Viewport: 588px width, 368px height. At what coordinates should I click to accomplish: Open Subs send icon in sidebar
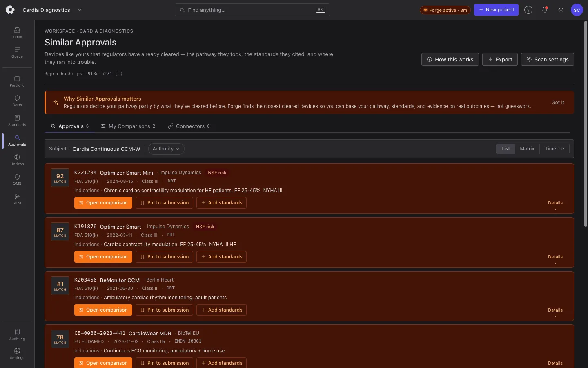(x=17, y=199)
